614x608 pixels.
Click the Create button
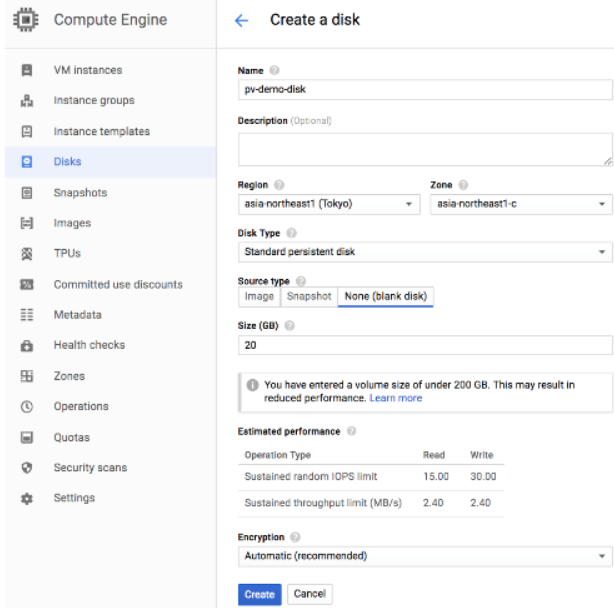point(259,594)
